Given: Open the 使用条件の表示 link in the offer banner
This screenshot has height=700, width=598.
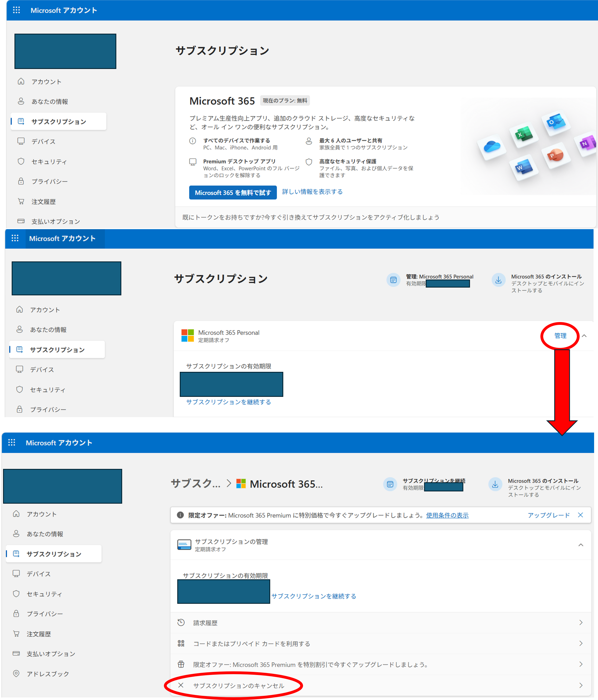Looking at the screenshot, I should pyautogui.click(x=447, y=515).
